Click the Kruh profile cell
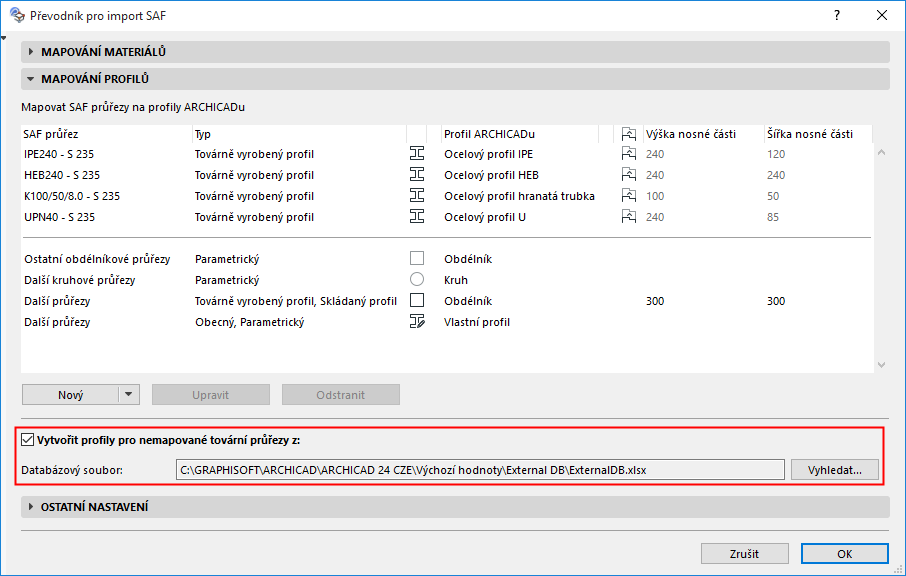 tap(455, 280)
